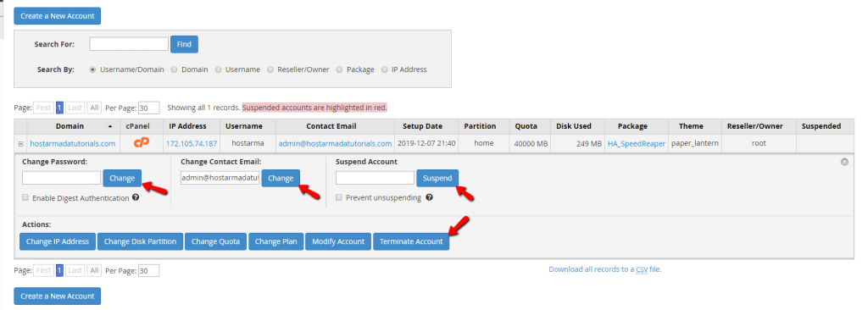The image size is (868, 310).
Task: Click Change Plan button
Action: click(x=276, y=241)
